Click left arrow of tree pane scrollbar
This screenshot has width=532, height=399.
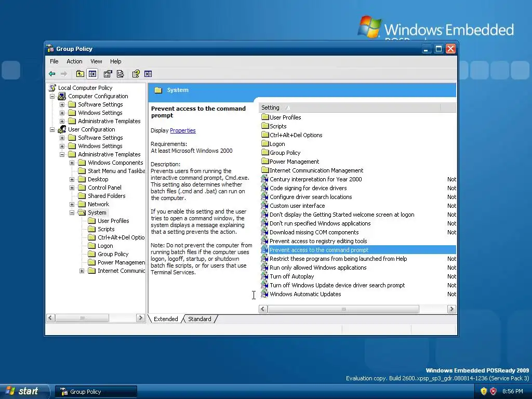(x=50, y=318)
